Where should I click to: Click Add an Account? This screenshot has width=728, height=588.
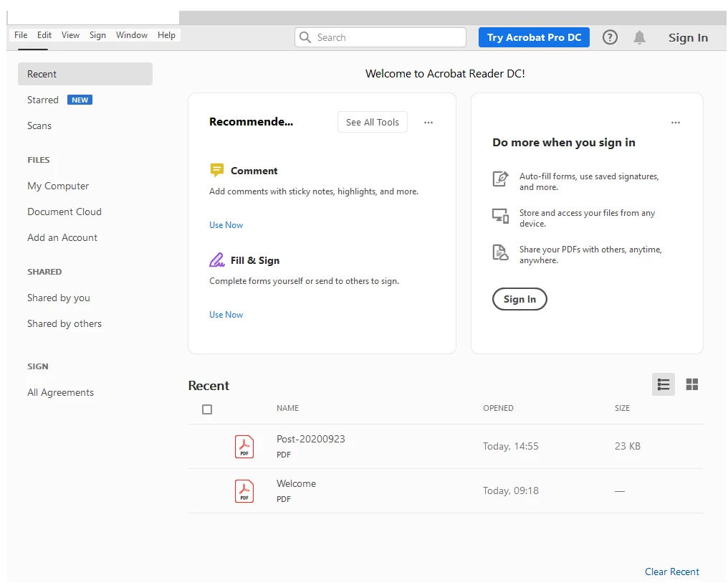(x=62, y=237)
